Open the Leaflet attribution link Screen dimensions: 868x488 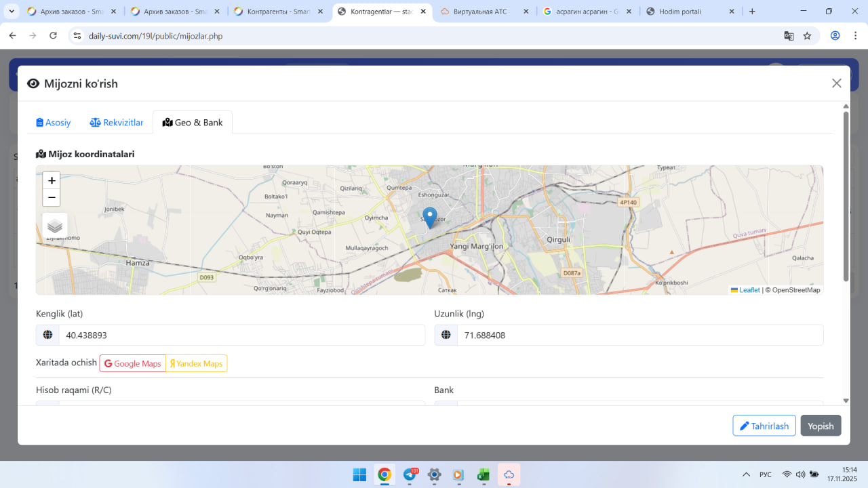click(x=749, y=290)
